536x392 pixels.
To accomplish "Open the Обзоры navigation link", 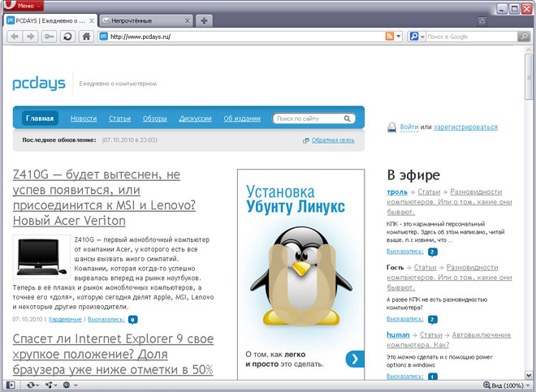I will tap(155, 118).
